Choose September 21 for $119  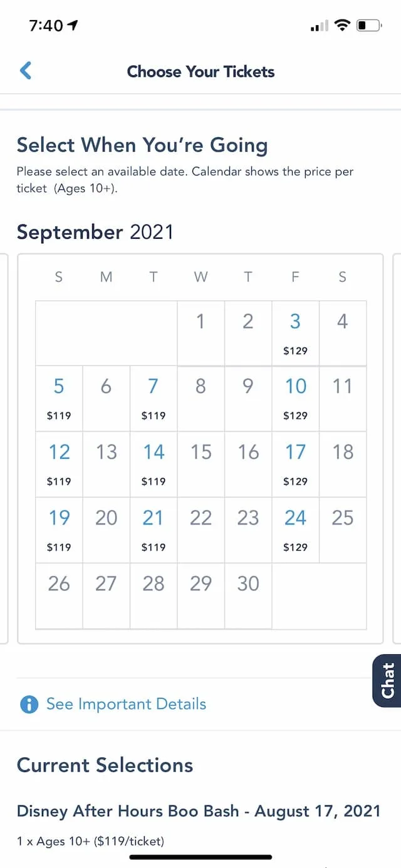pyautogui.click(x=154, y=531)
